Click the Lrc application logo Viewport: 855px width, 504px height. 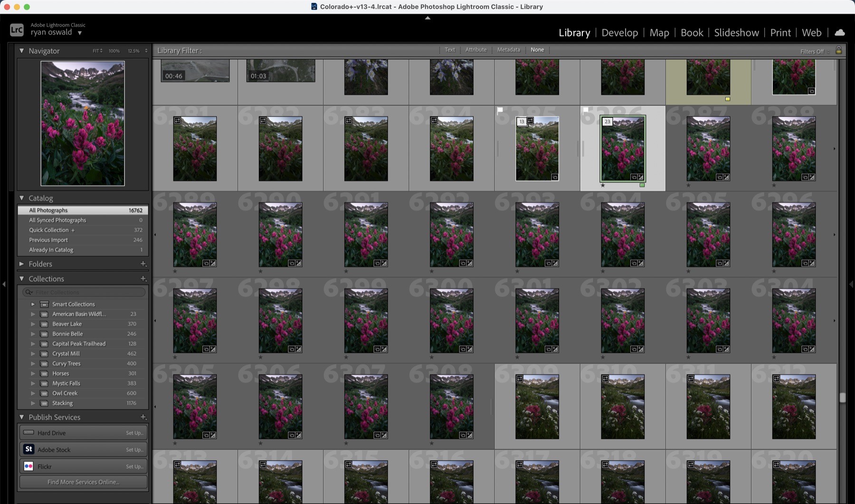(17, 30)
